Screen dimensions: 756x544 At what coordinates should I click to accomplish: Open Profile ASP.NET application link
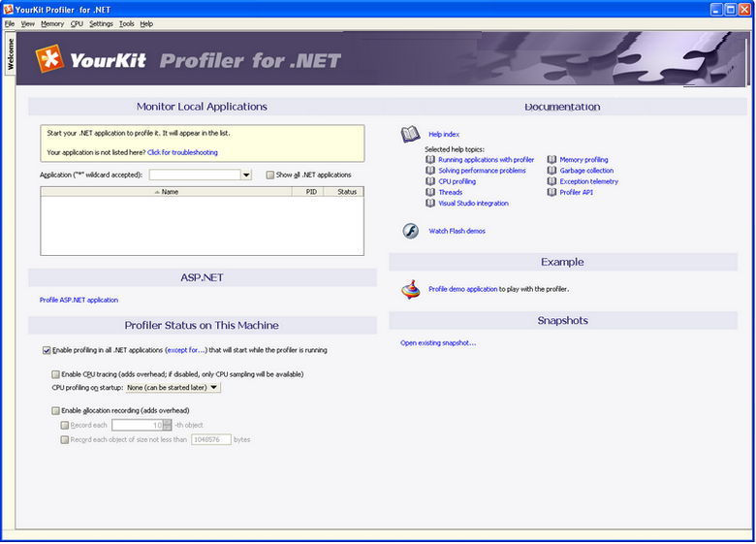point(79,300)
